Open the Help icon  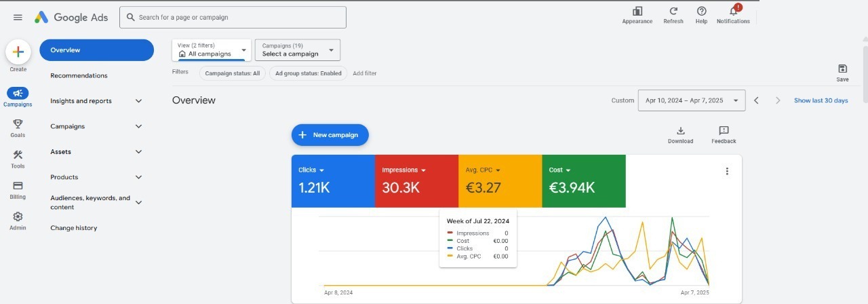tap(701, 12)
